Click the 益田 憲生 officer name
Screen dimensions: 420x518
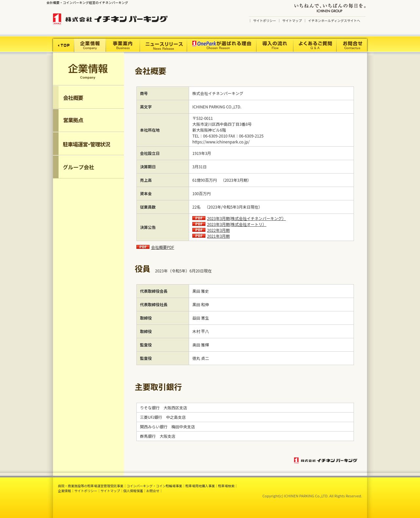(201, 318)
